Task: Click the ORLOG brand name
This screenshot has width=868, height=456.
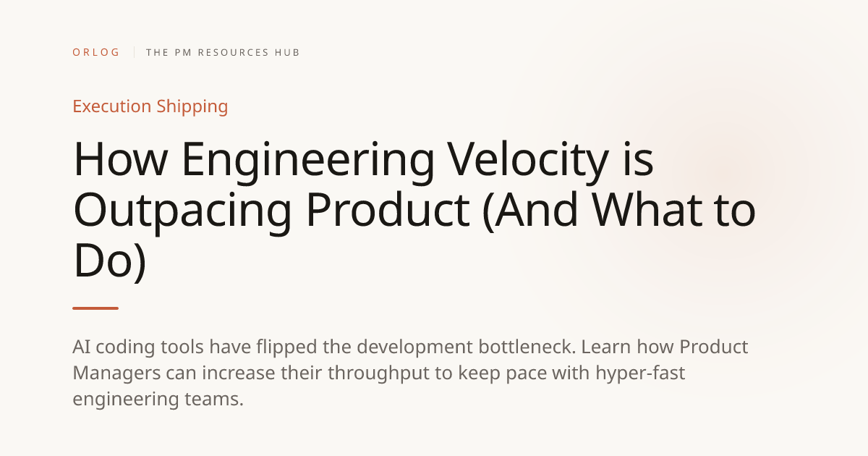Action: coord(96,53)
